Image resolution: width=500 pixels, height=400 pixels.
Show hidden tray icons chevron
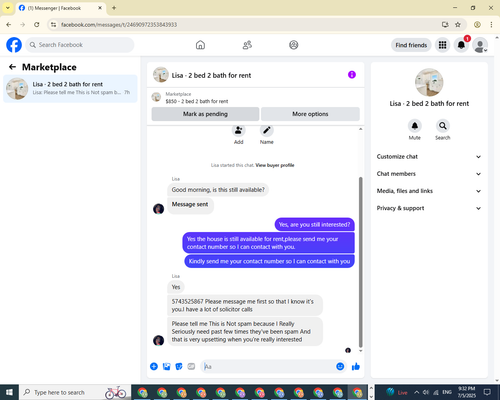click(417, 392)
